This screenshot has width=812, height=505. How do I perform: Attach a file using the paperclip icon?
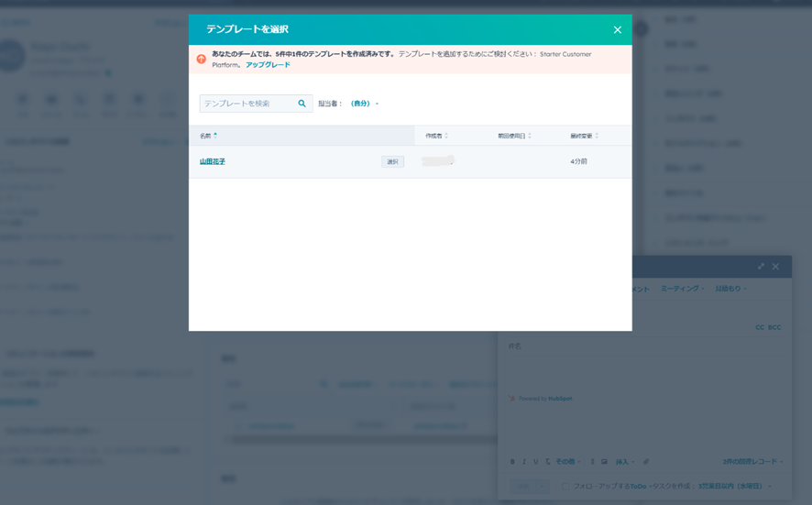tap(646, 462)
